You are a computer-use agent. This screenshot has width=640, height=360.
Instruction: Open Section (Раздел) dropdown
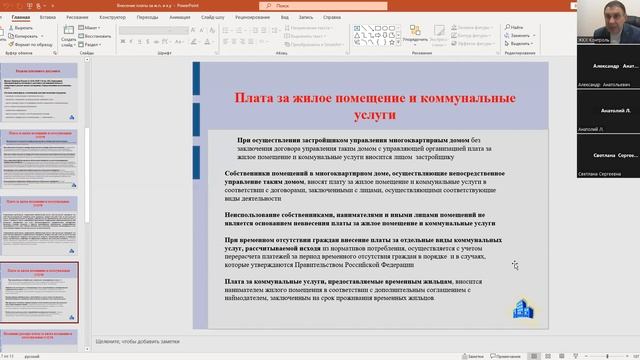[x=90, y=44]
